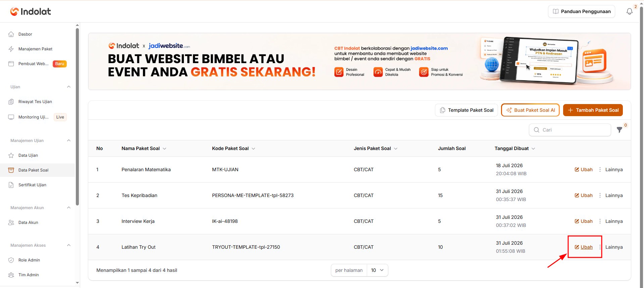
Task: Click the Role Admin shield icon
Action: pos(11,260)
